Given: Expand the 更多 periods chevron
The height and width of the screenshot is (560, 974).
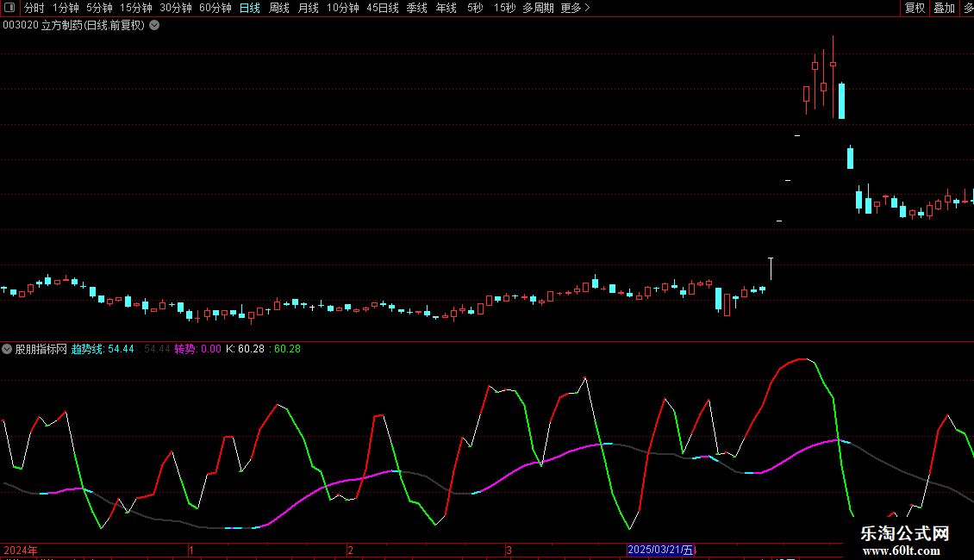Looking at the screenshot, I should click(587, 8).
